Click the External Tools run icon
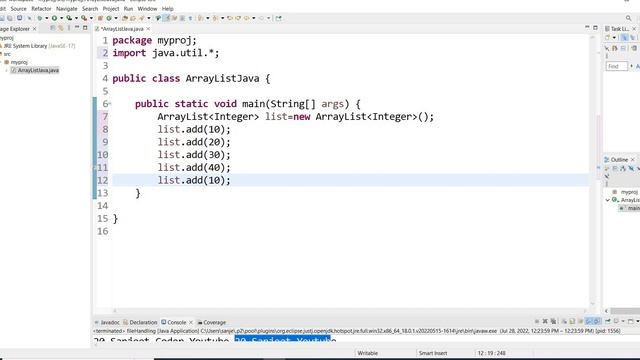The image size is (640, 360). pos(84,18)
